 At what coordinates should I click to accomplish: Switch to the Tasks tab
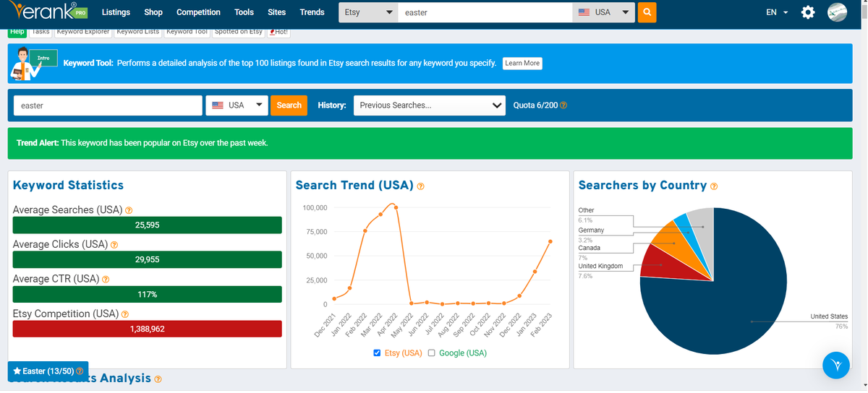point(41,32)
